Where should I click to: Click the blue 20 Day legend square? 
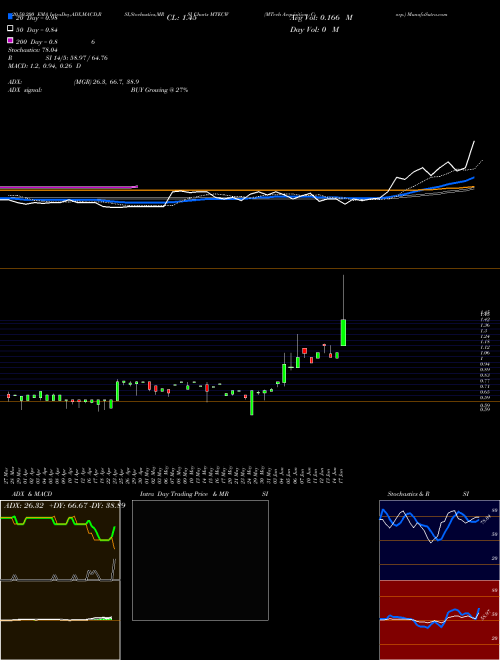coord(10,18)
